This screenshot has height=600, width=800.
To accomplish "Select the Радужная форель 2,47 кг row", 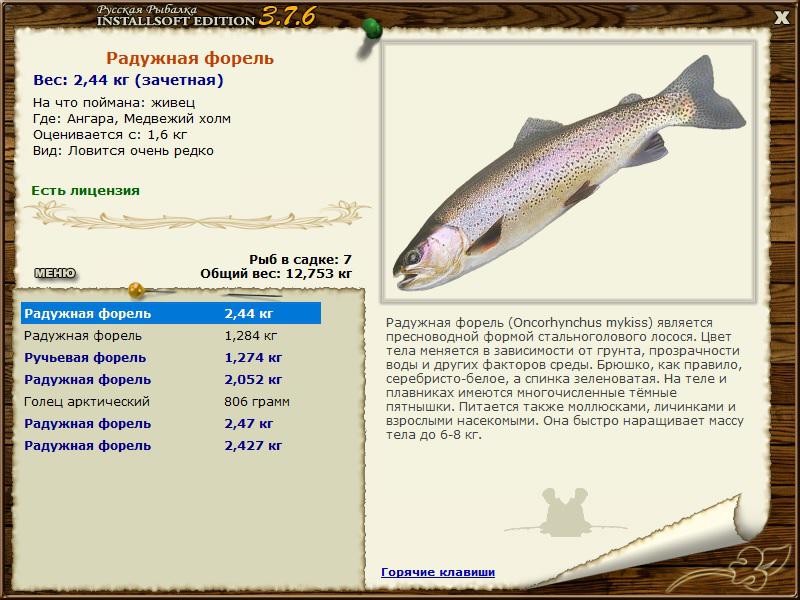I will coord(171,423).
